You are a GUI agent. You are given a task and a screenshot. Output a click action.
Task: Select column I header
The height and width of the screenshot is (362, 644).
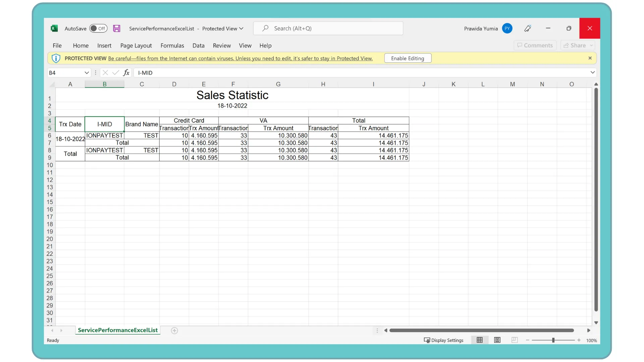pyautogui.click(x=373, y=84)
